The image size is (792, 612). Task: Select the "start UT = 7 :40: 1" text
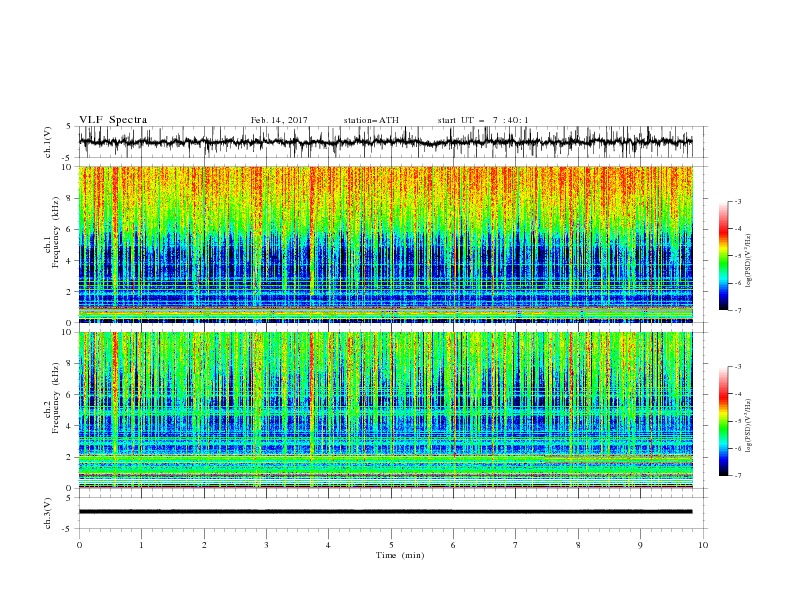point(483,120)
